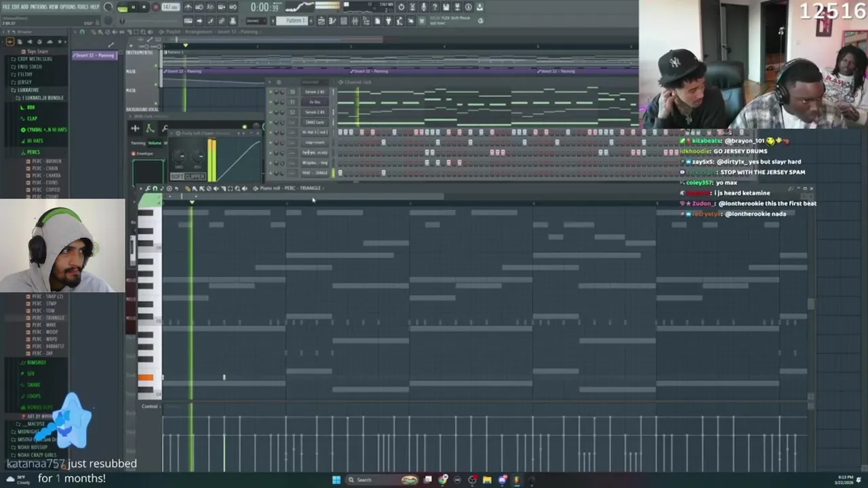Select PERC - TRIANGLE sample in browser
Viewport: 868px width, 488px height.
click(47, 317)
